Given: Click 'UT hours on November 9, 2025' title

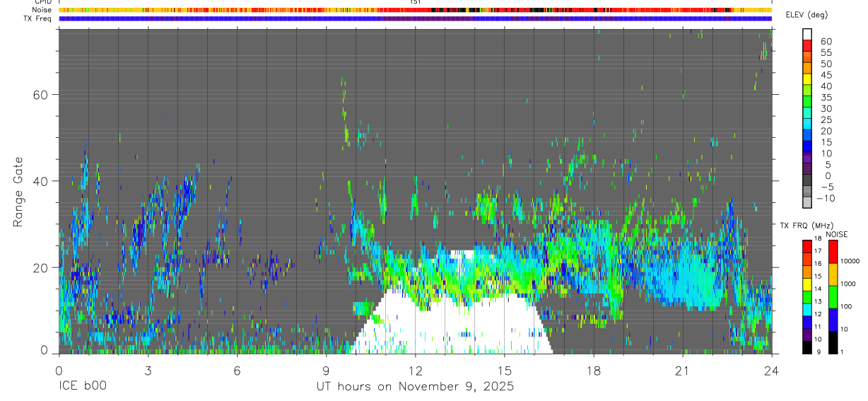Looking at the screenshot, I should click(415, 388).
